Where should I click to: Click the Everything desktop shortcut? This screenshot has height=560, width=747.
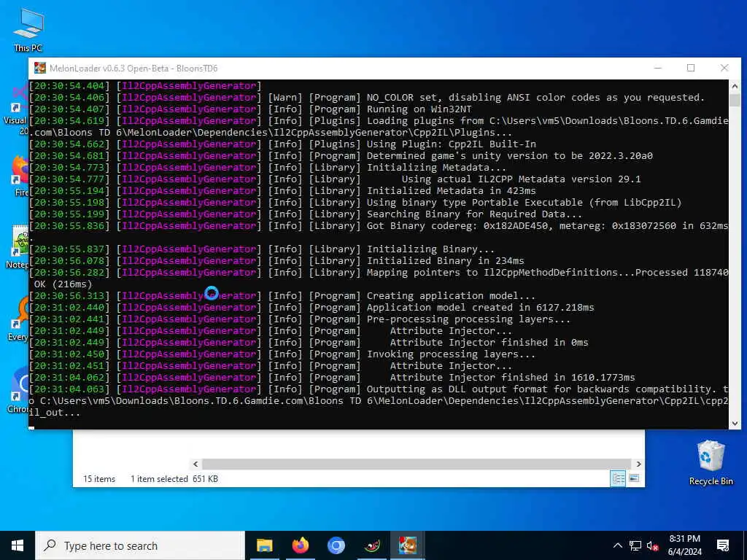(19, 318)
